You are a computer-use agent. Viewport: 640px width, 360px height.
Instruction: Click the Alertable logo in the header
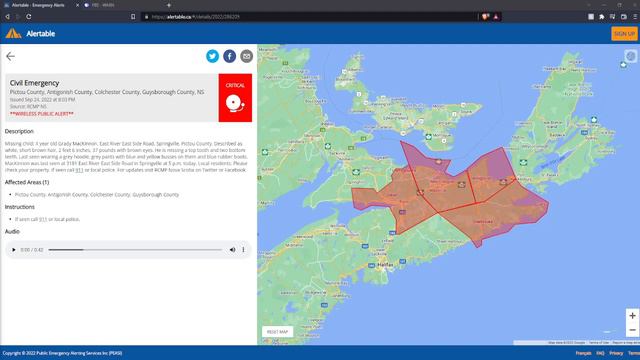point(30,33)
